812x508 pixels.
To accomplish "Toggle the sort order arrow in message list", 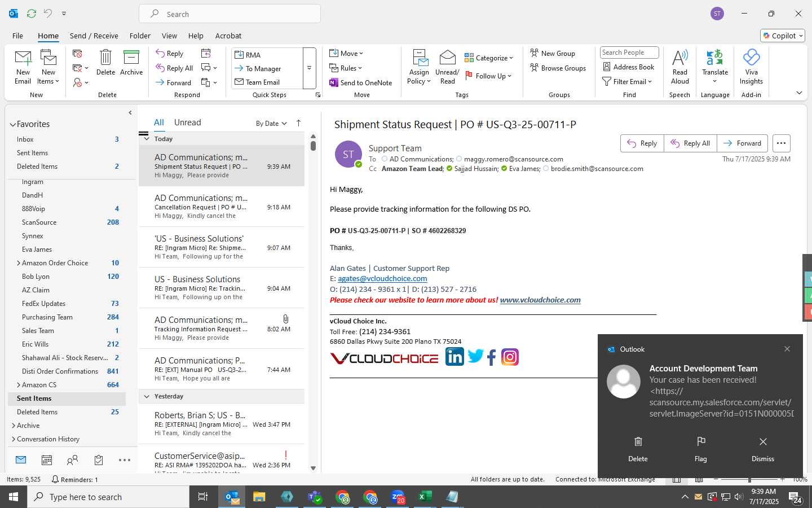I will click(298, 123).
